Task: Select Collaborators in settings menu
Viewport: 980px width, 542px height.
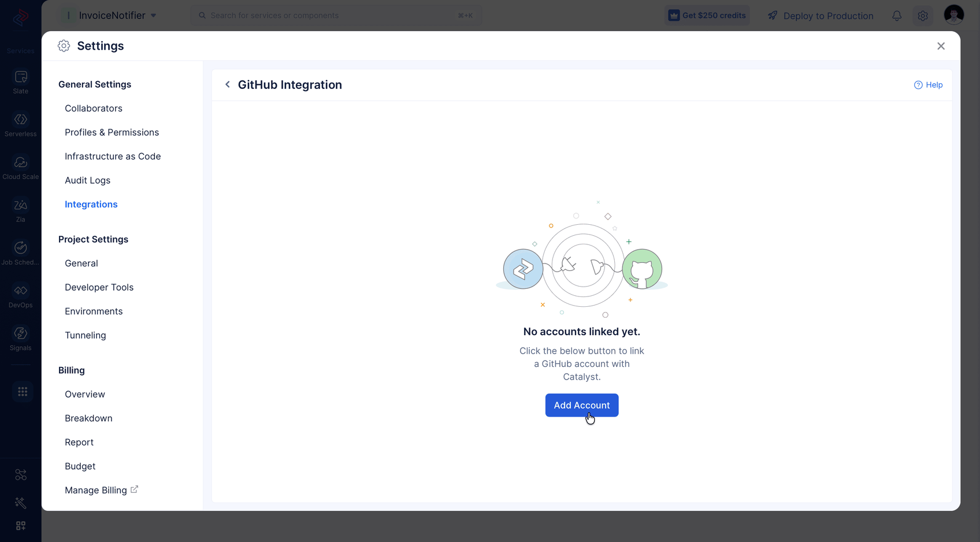Action: pyautogui.click(x=94, y=108)
